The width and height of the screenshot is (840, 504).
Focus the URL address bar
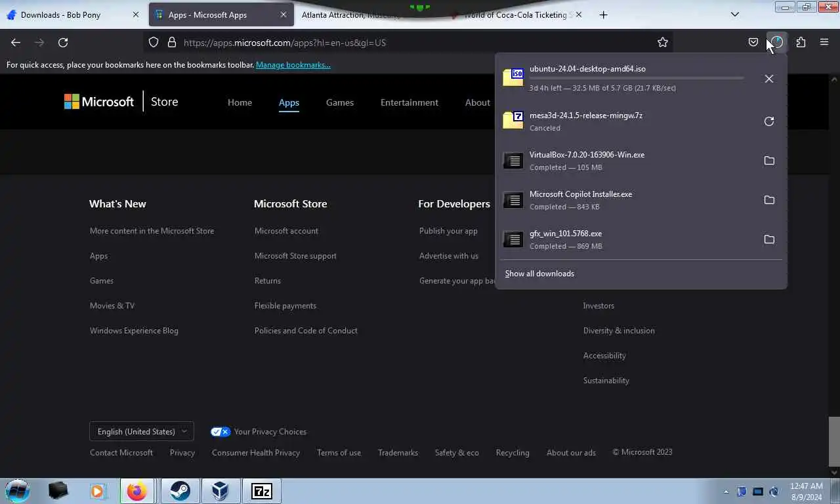(407, 42)
